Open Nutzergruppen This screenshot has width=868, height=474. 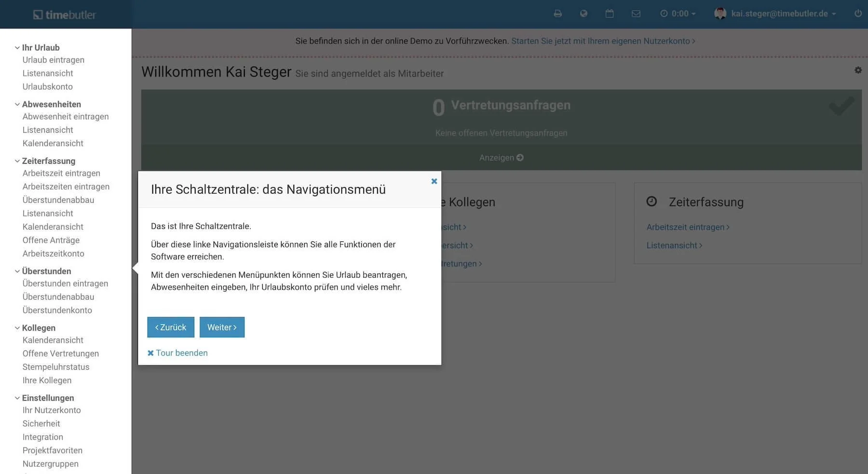point(51,464)
